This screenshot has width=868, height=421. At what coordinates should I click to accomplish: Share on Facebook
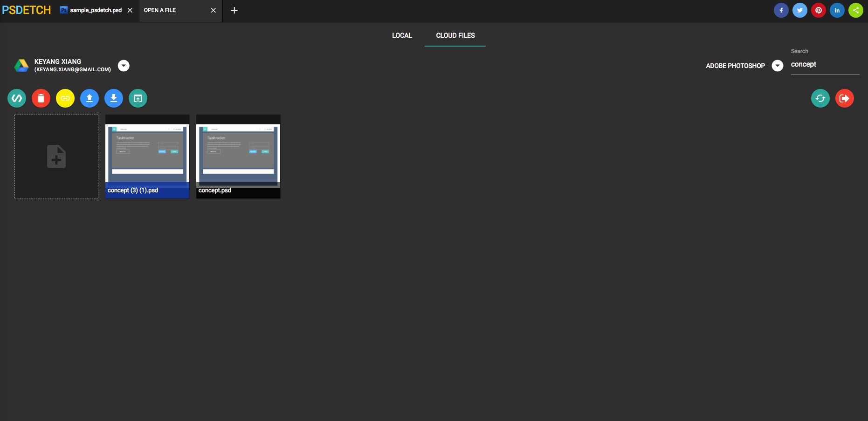pos(781,10)
